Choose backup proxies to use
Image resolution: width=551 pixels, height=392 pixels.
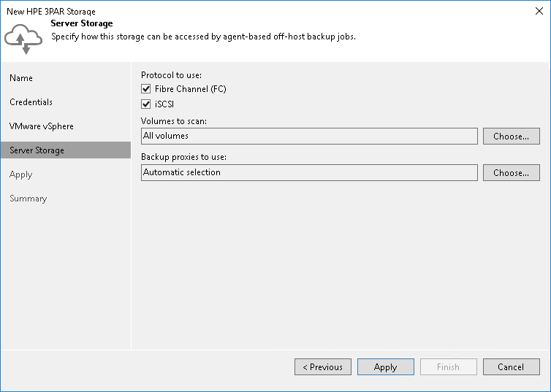(x=511, y=173)
